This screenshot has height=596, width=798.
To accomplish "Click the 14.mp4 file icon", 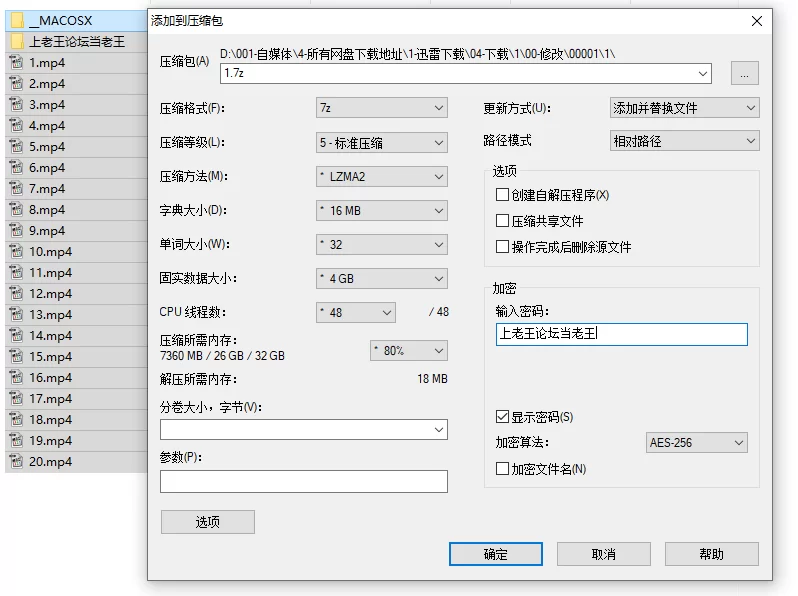I will click(16, 335).
